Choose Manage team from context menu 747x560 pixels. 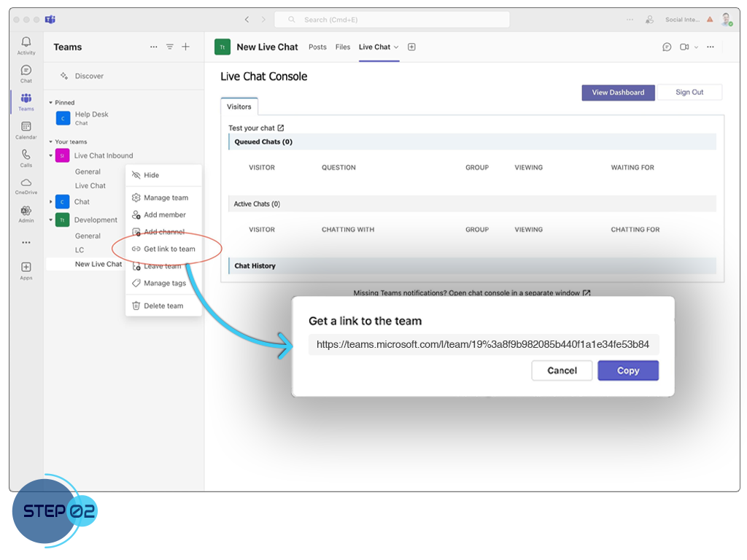pyautogui.click(x=164, y=198)
